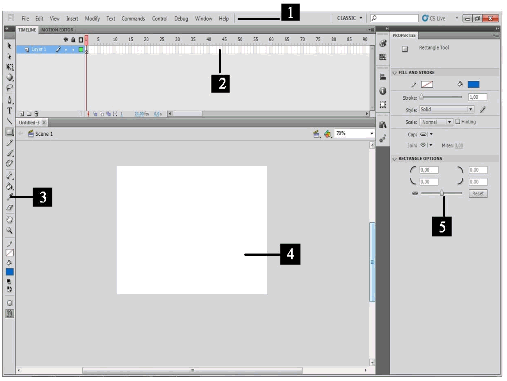
Task: Select the Pen tool
Action: pyautogui.click(x=10, y=100)
